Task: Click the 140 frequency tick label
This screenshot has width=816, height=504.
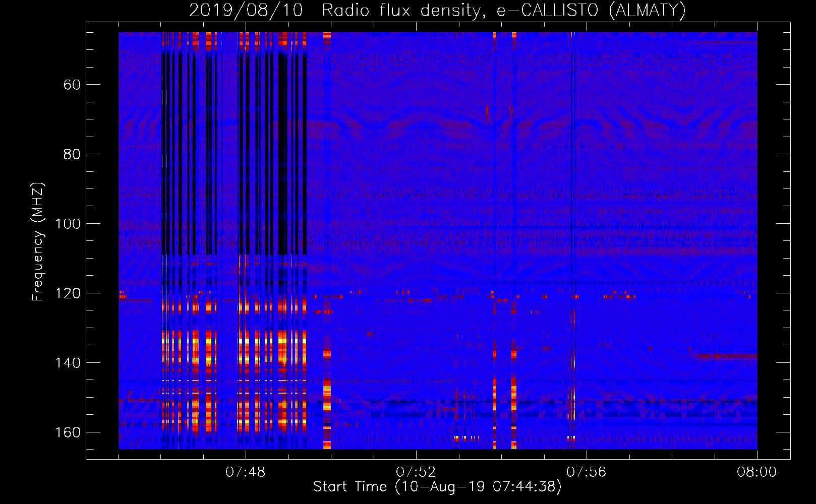Action: click(68, 363)
